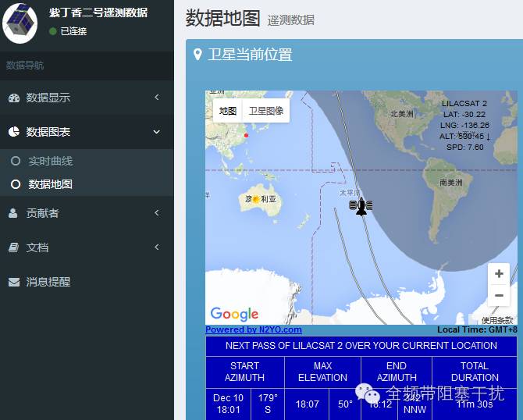The image size is (523, 420).
Task: Click the dashboard gauge icon beside 数据显示
Action: pos(14,98)
